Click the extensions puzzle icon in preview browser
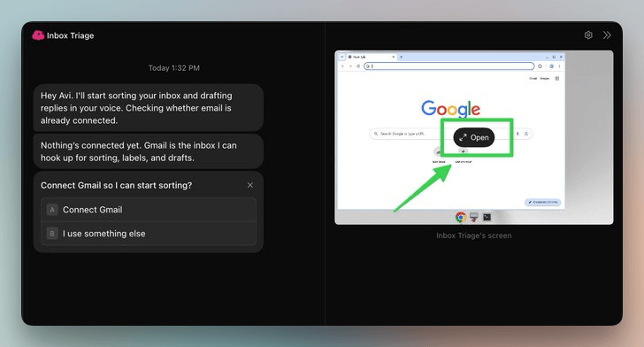 click(540, 66)
